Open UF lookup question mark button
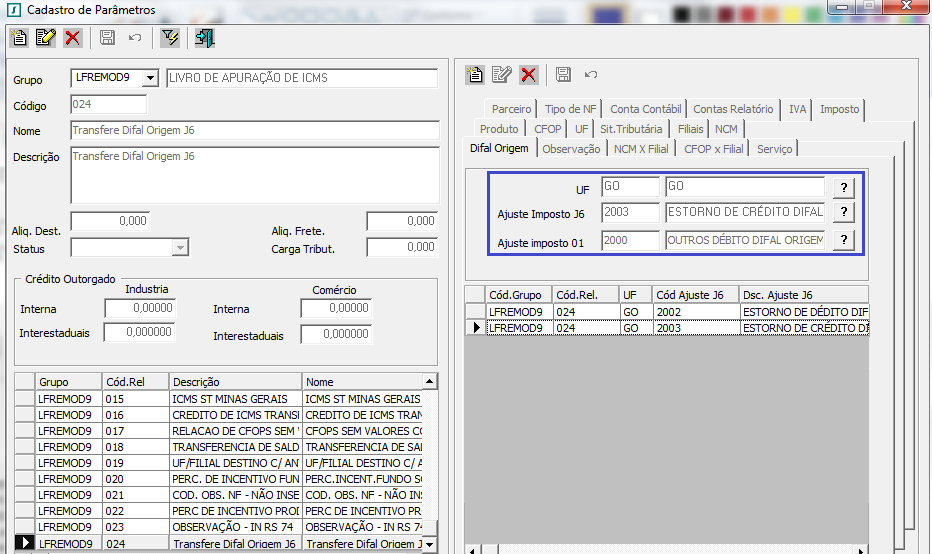 (843, 188)
